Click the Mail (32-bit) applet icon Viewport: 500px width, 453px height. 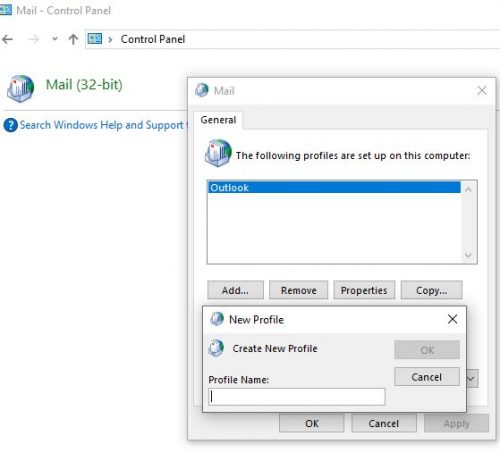pos(20,88)
